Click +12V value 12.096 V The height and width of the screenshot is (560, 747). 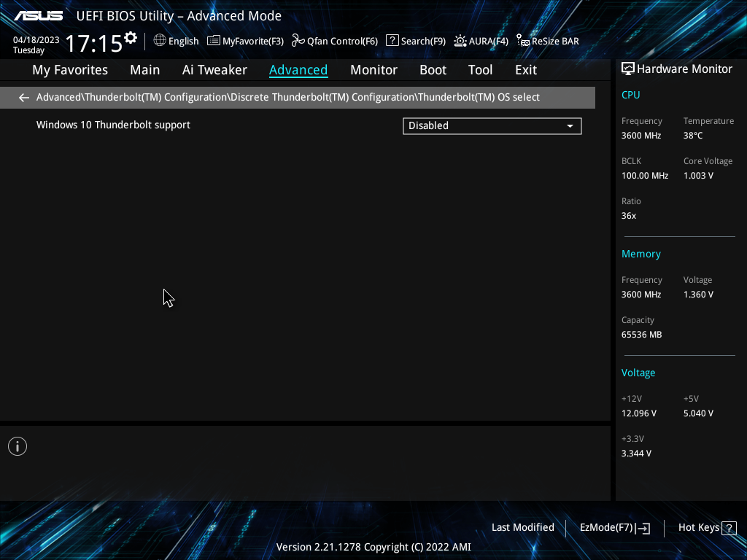point(638,413)
